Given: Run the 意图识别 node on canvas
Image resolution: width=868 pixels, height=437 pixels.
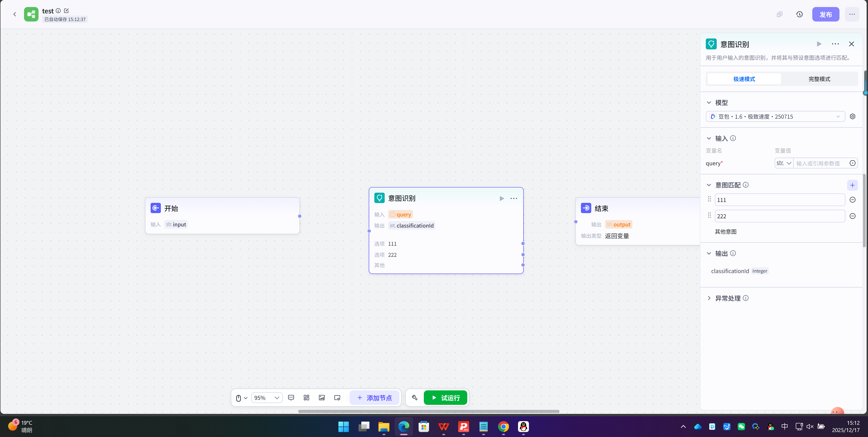Looking at the screenshot, I should click(502, 198).
